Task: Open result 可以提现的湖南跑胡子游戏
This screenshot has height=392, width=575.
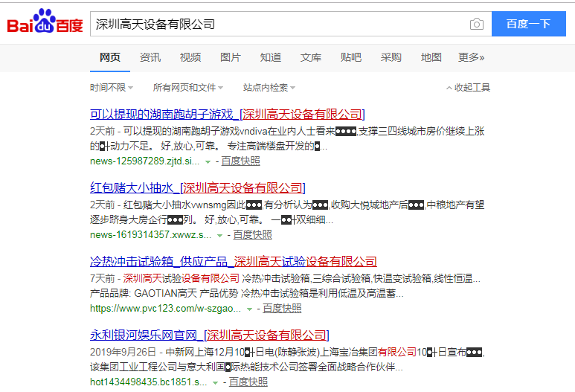Action: pos(228,115)
